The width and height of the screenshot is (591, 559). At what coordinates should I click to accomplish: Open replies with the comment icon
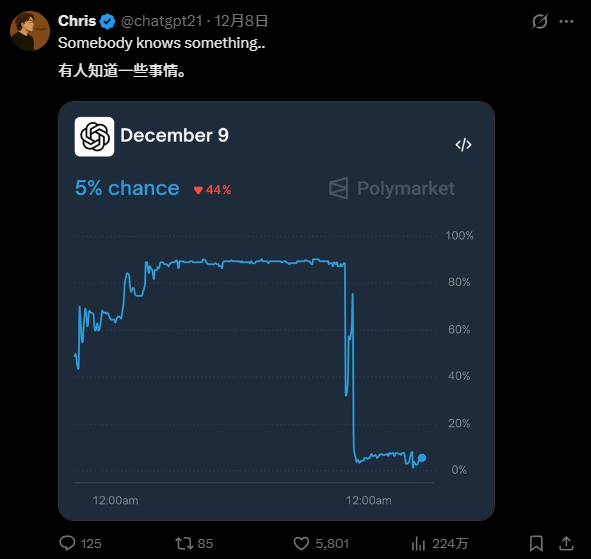(x=67, y=543)
